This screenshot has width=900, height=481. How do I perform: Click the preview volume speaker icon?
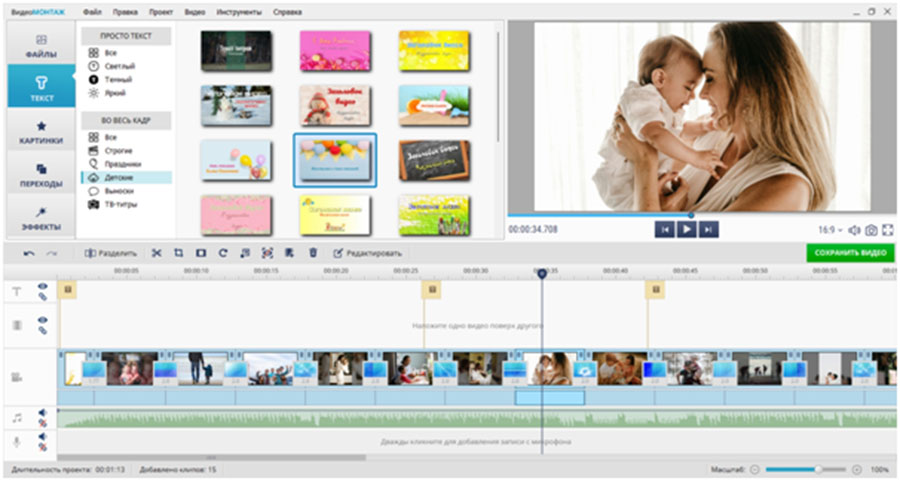tap(854, 229)
